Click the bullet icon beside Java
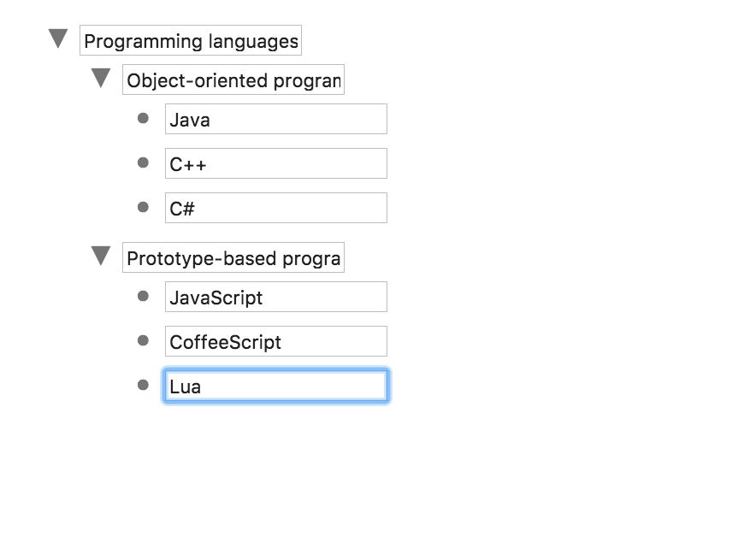The image size is (756, 537). pyautogui.click(x=142, y=118)
